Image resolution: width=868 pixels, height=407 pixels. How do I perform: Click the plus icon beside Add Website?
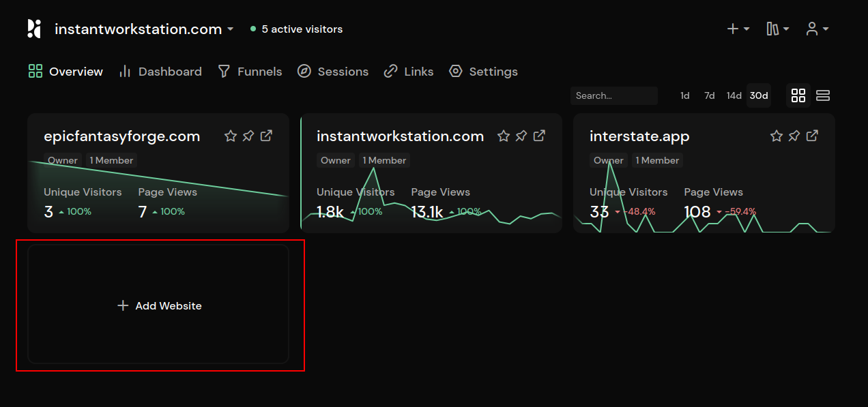coord(123,305)
